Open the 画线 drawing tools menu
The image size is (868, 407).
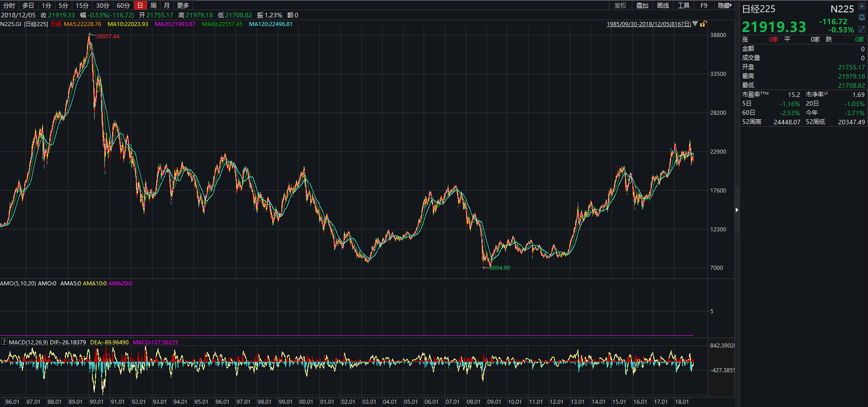tap(663, 5)
